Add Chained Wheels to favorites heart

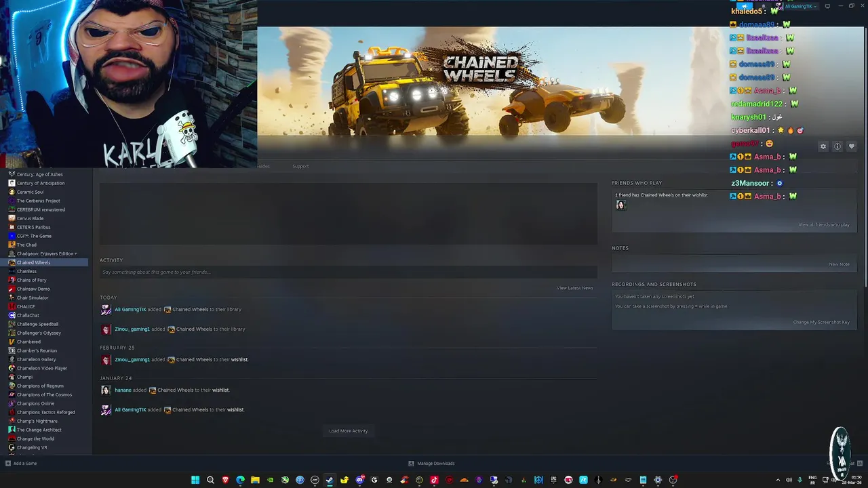click(852, 146)
